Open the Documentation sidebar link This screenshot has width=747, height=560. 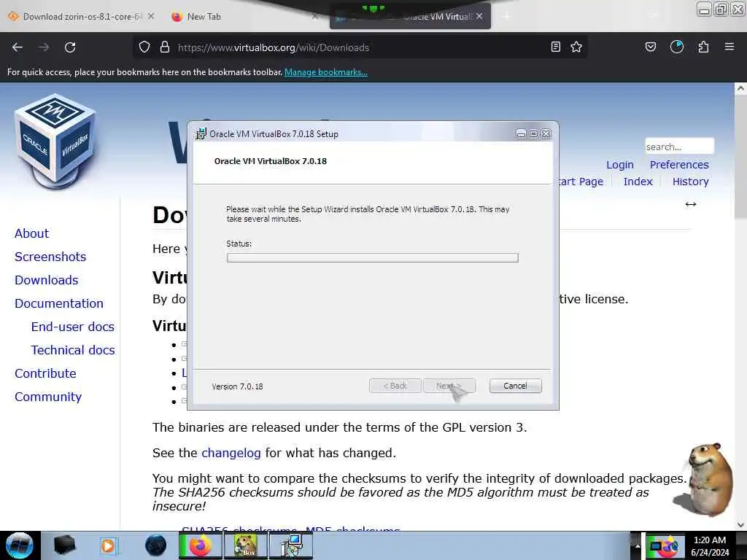point(59,303)
